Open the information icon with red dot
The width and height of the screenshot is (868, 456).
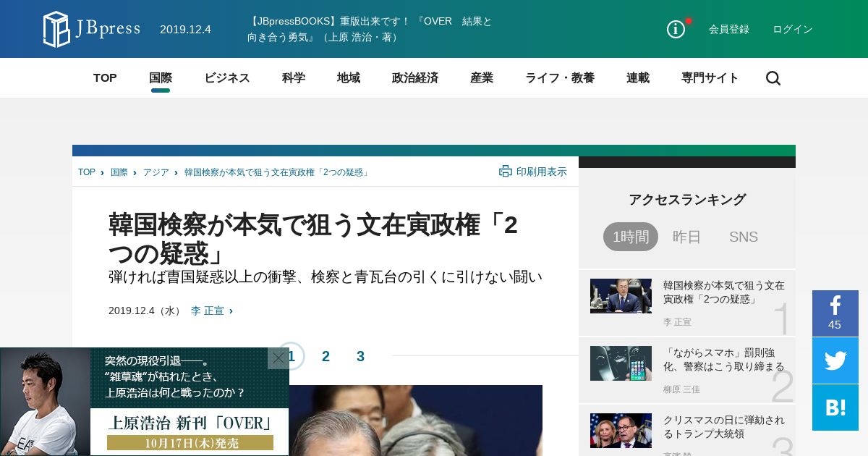coord(676,29)
